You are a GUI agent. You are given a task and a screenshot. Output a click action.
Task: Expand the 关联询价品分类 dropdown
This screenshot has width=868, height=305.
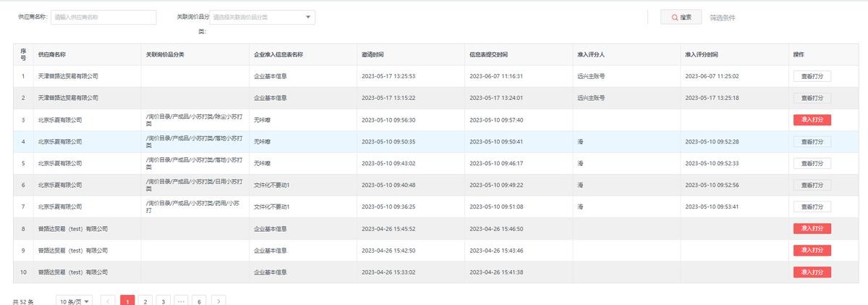pyautogui.click(x=262, y=17)
